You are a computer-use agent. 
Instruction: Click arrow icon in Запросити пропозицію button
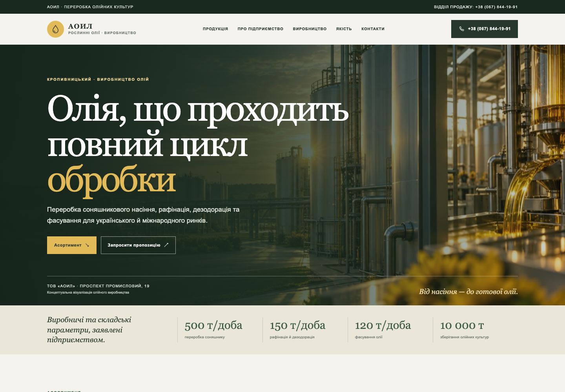coord(166,245)
